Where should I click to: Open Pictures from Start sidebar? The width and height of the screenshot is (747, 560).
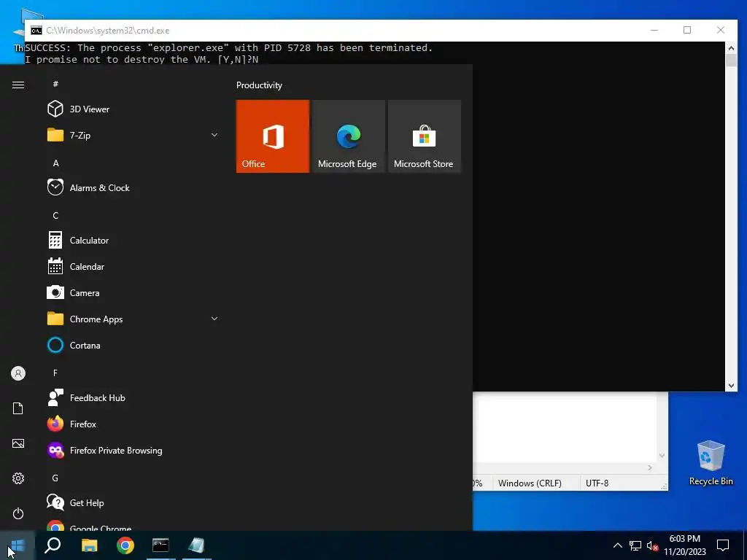(x=18, y=443)
